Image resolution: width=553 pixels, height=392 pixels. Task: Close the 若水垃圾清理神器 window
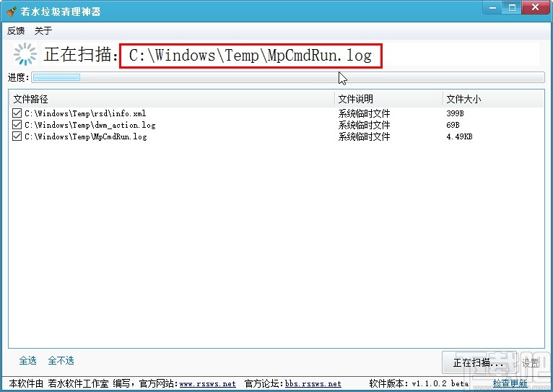[x=536, y=8]
